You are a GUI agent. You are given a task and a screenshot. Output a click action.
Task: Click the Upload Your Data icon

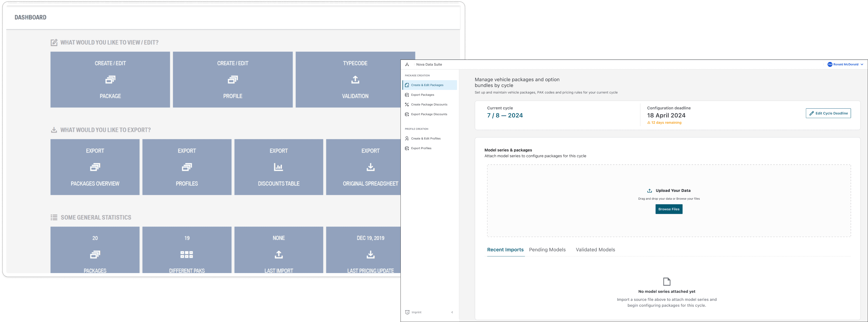click(650, 191)
